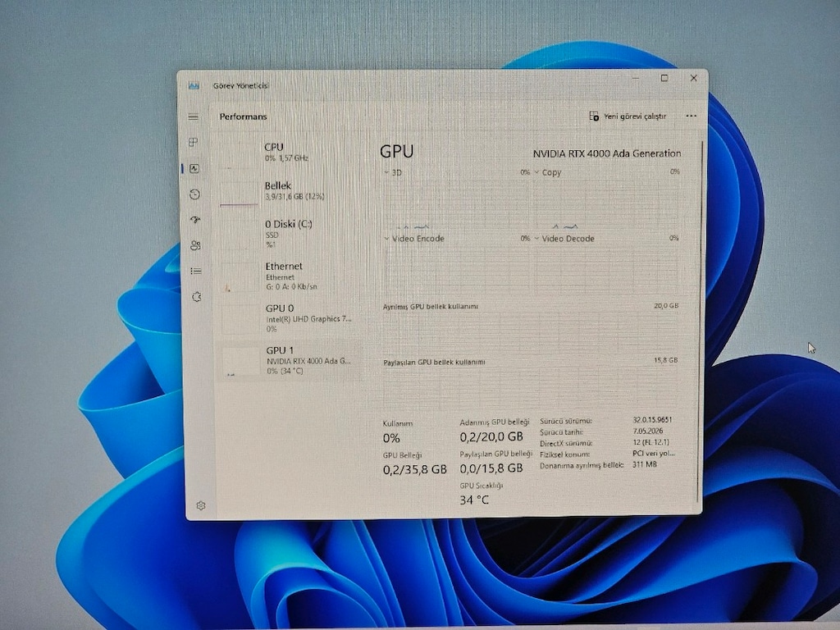Select the Performance page icon in sidebar
The height and width of the screenshot is (630, 840).
coord(194,169)
